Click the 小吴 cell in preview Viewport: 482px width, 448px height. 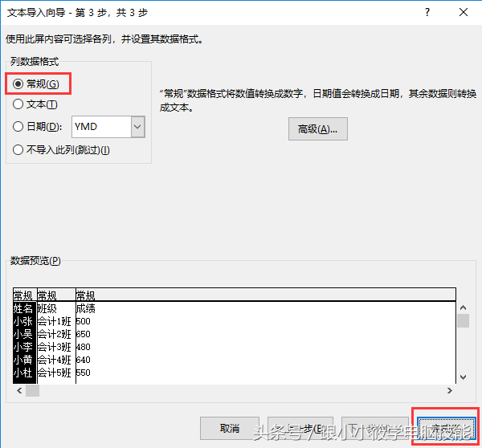[23, 334]
